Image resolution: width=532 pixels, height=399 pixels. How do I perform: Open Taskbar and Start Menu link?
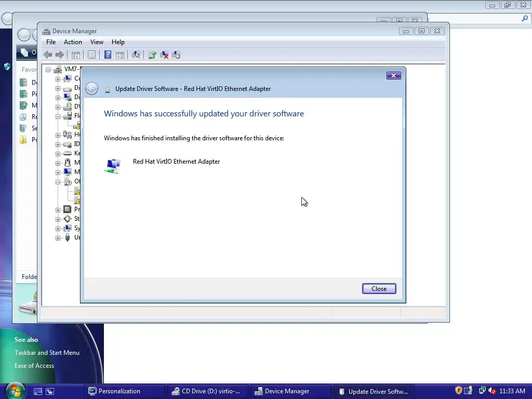(x=47, y=353)
